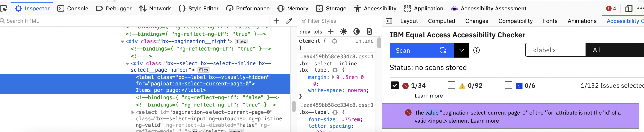Open the Style Editor tab
This screenshot has width=644, height=132.
click(199, 8)
